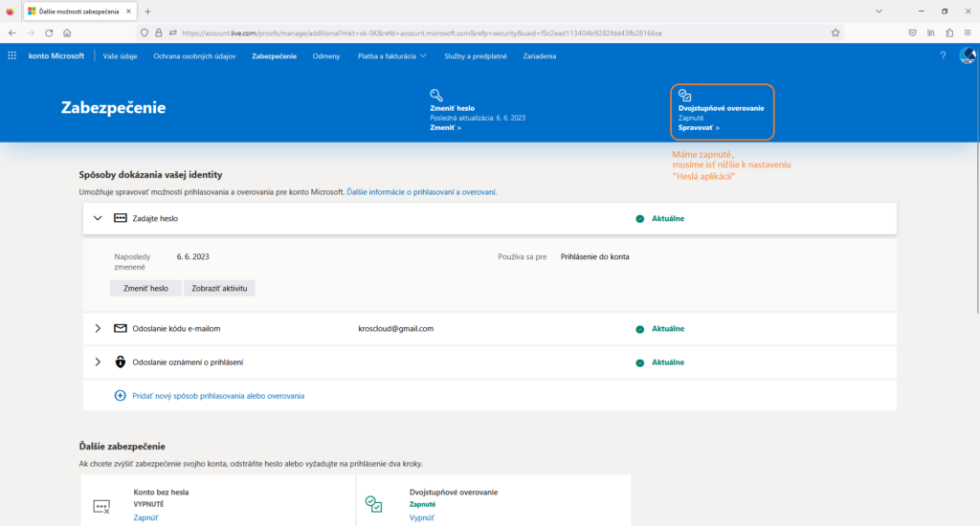Viewport: 980px width, 526px height.
Task: Open the 'Platba a fakturácia' dropdown menu
Action: [x=392, y=56]
